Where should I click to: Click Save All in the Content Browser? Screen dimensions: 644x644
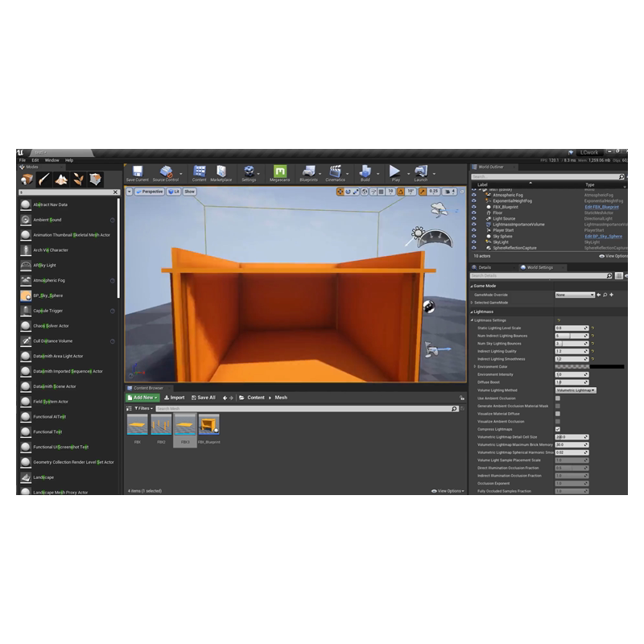coord(204,398)
